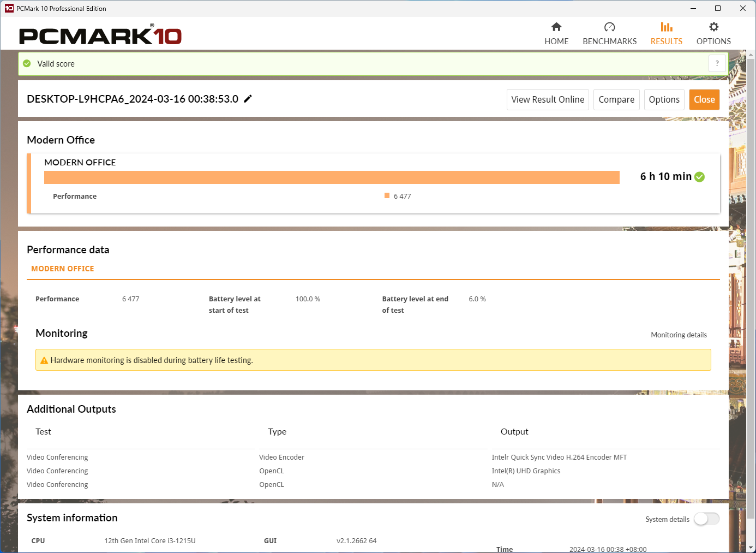Click the Performance data value 6 477
Screen dimensions: 756x553
[x=131, y=299]
